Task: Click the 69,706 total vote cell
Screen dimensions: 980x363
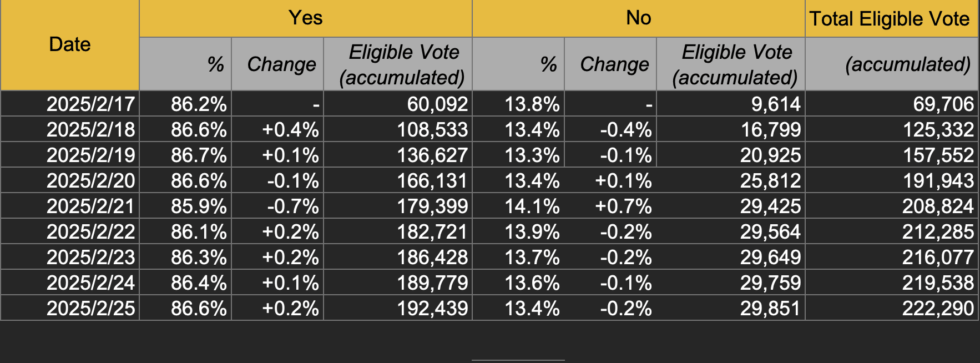Action: [892, 104]
